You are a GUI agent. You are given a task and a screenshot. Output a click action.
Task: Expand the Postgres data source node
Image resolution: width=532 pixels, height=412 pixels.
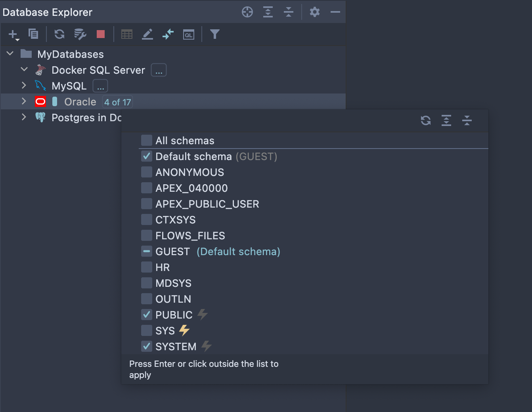(24, 117)
